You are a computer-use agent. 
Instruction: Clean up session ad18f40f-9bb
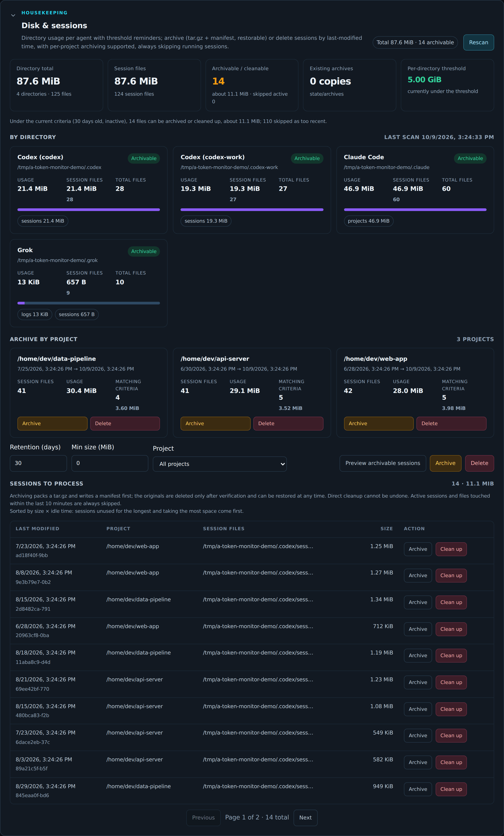[x=451, y=549]
